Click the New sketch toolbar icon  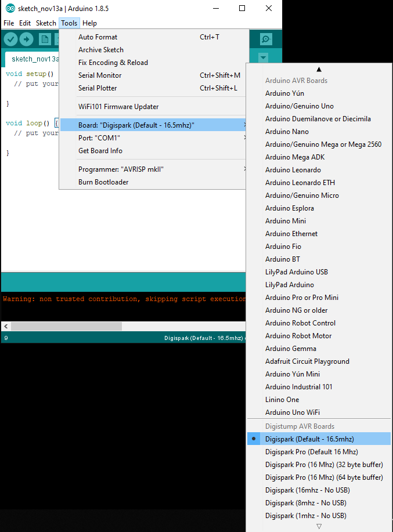[45, 39]
